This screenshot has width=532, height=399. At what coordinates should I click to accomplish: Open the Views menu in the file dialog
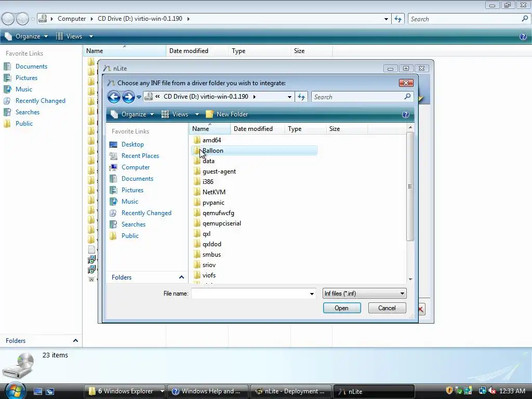180,114
